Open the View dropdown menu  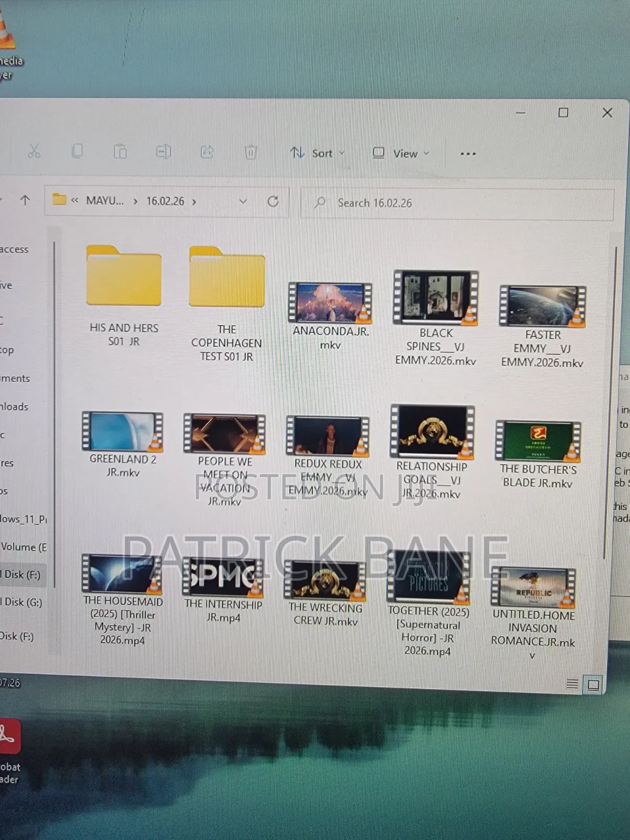(401, 153)
